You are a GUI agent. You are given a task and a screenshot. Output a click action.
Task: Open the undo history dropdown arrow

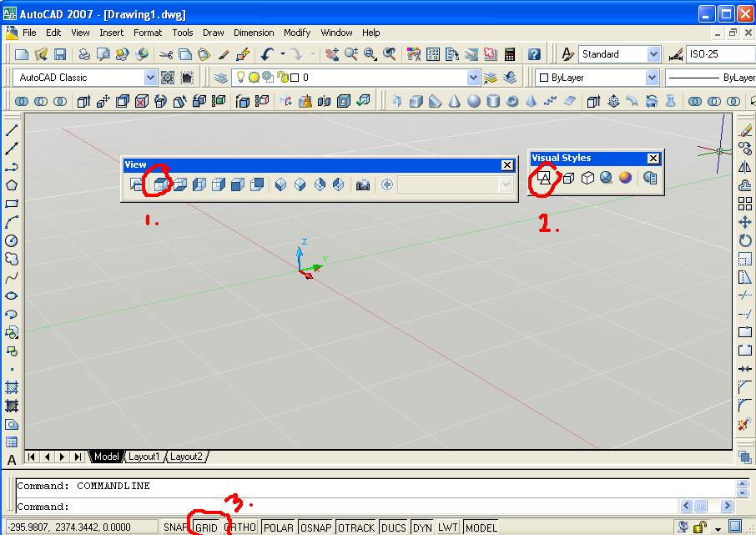point(283,54)
